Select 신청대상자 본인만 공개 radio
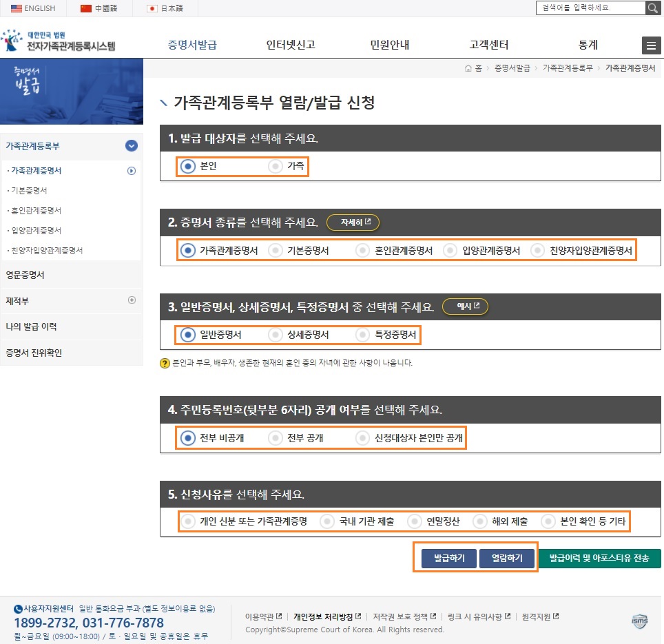The image size is (664, 644). click(x=362, y=438)
